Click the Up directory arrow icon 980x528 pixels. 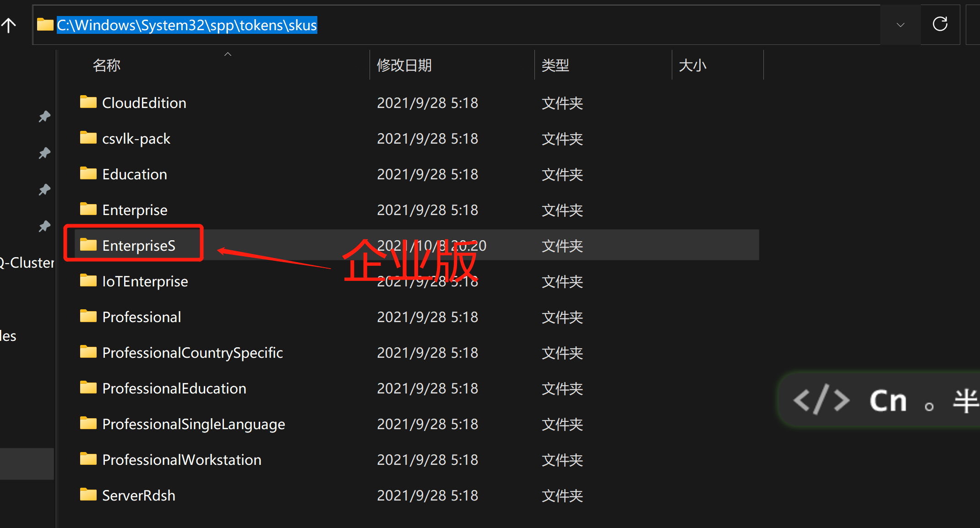pyautogui.click(x=8, y=25)
